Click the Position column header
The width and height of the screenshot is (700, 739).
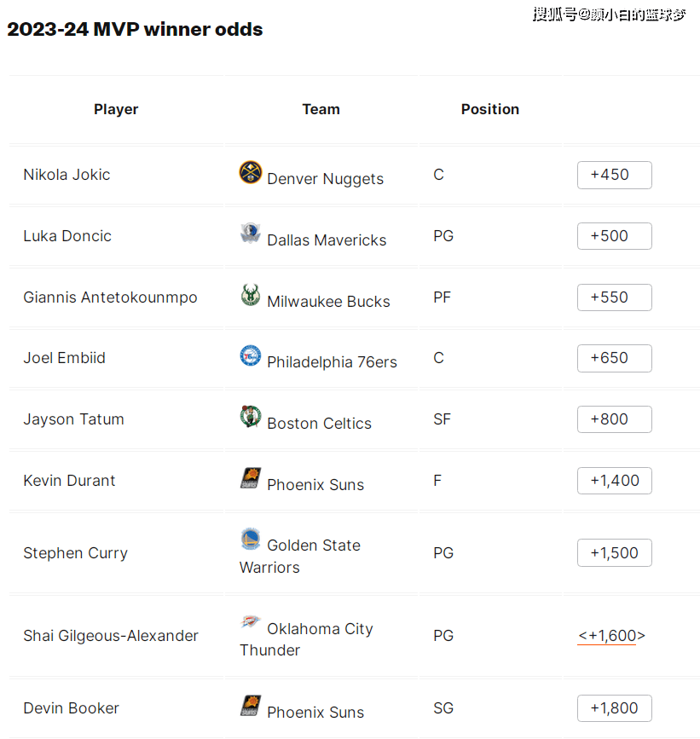490,109
